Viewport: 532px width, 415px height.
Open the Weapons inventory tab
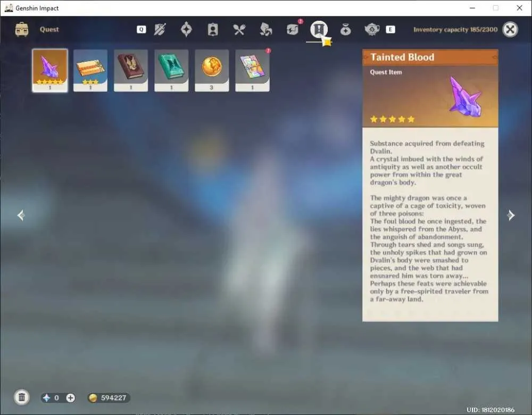tap(160, 29)
